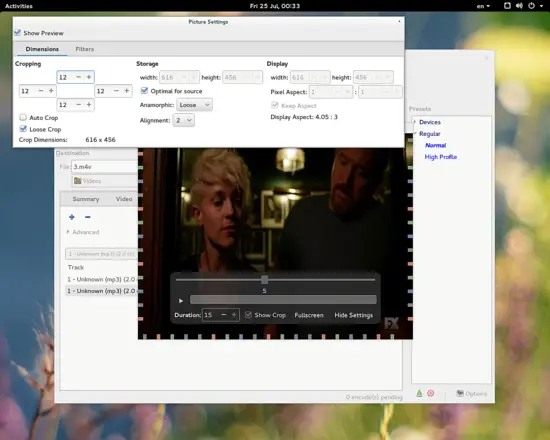Open the volume icon in top bar
The width and height of the screenshot is (550, 440).
(x=519, y=6)
